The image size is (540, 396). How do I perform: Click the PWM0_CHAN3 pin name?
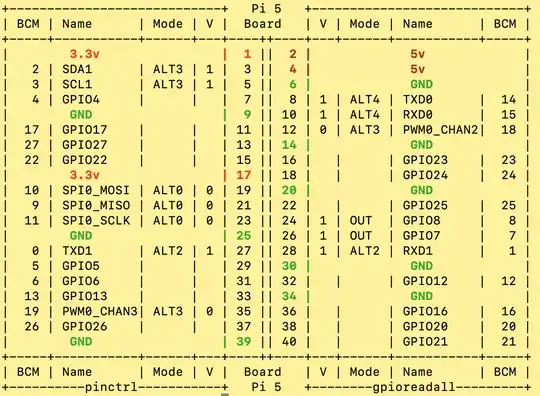point(100,312)
